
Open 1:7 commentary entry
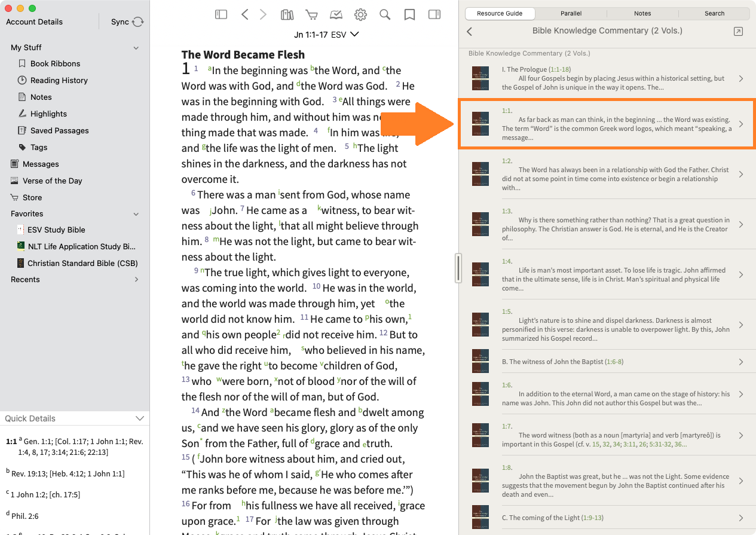(607, 435)
